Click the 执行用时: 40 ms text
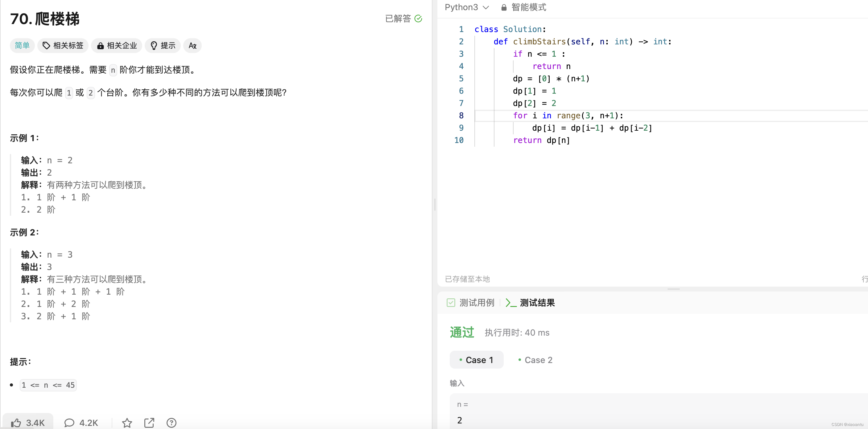The image size is (868, 429). click(x=517, y=332)
